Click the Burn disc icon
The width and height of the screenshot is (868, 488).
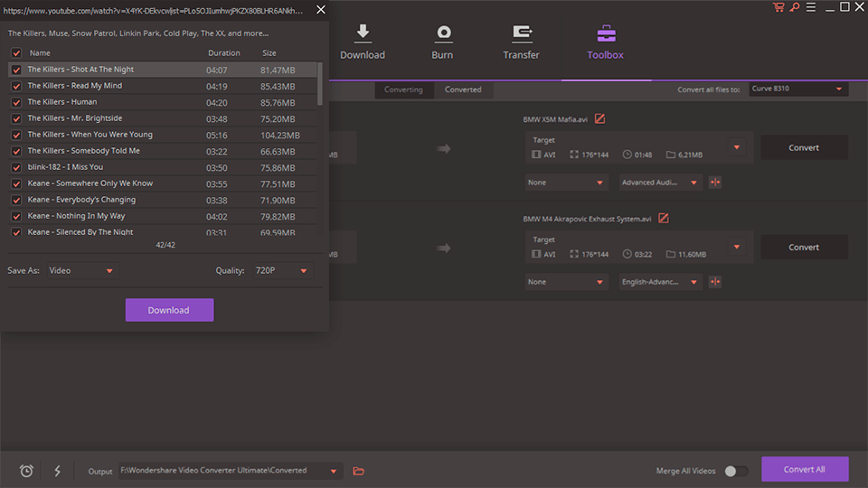click(x=443, y=33)
